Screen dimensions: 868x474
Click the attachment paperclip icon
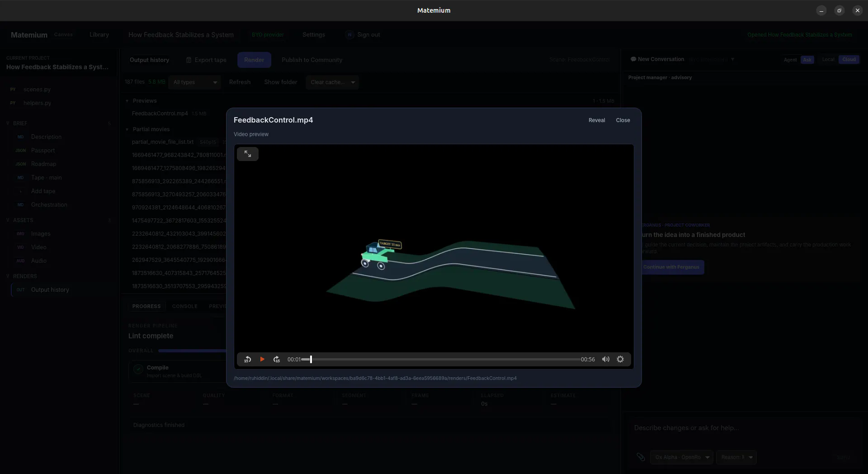pyautogui.click(x=641, y=457)
